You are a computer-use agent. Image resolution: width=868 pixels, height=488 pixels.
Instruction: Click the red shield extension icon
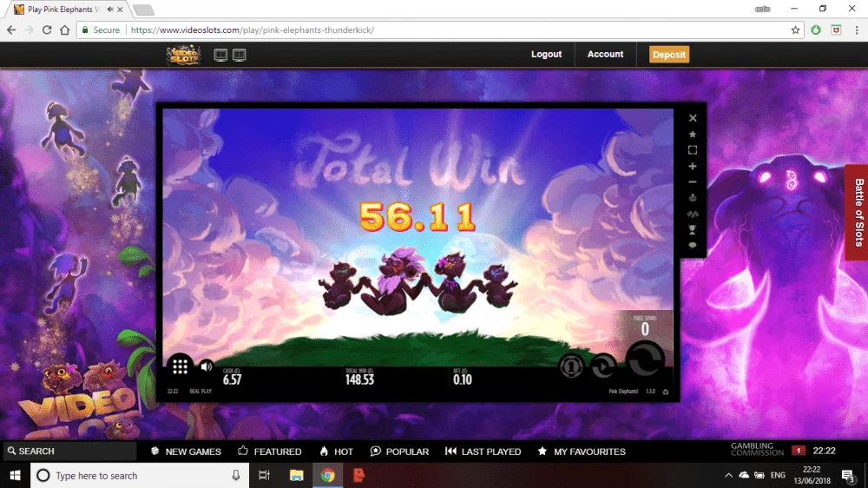point(837,30)
